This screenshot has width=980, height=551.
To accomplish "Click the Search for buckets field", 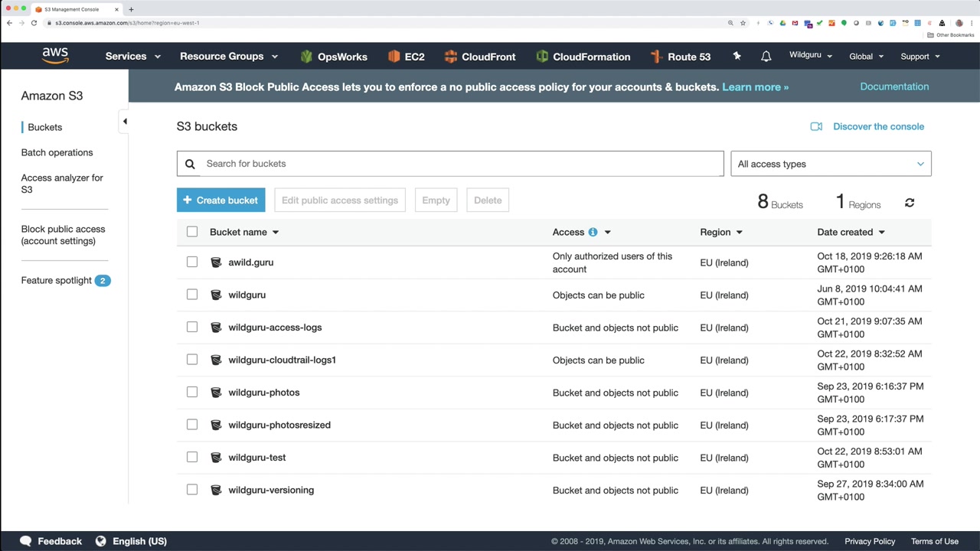I will click(459, 164).
